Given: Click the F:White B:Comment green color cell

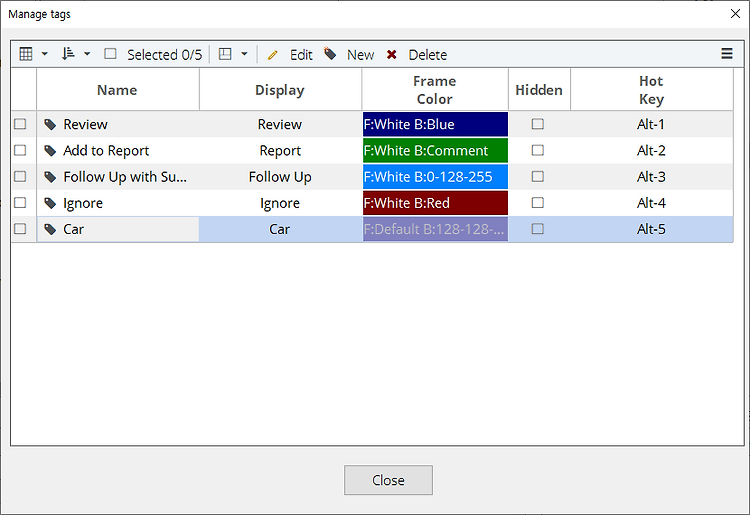Looking at the screenshot, I should coord(435,151).
